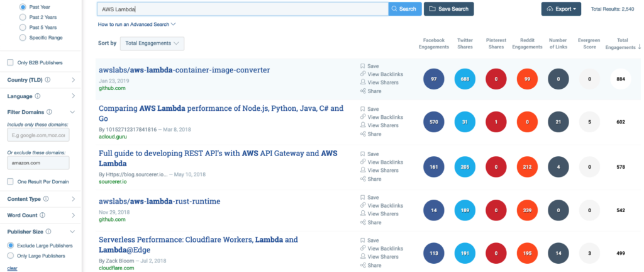Click AWS Lambda search input field
Viewport: 644px width, 272px height.
click(243, 9)
